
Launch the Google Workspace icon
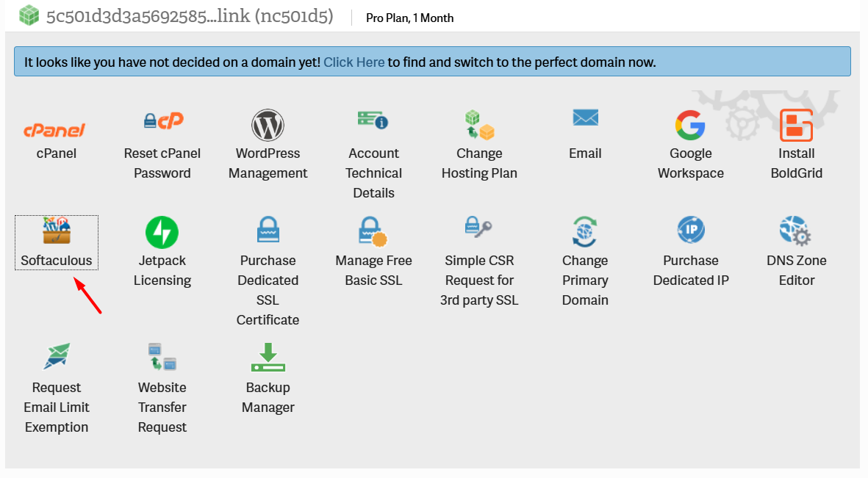point(690,125)
